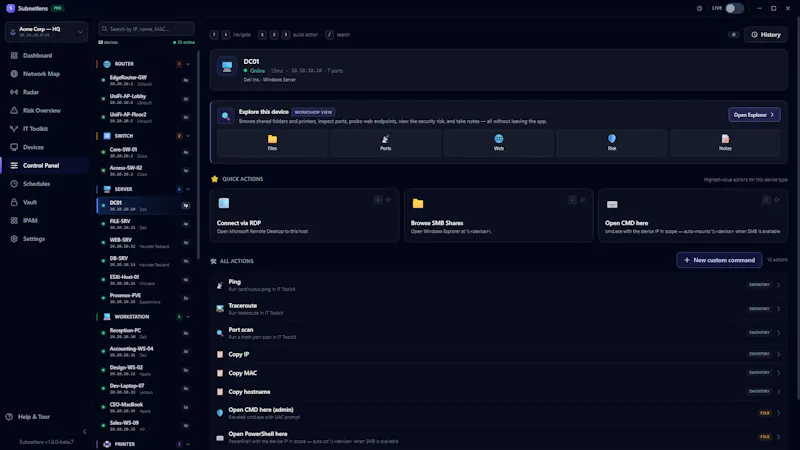Click the Schedules clock icon
This screenshot has width=800, height=450.
click(14, 184)
